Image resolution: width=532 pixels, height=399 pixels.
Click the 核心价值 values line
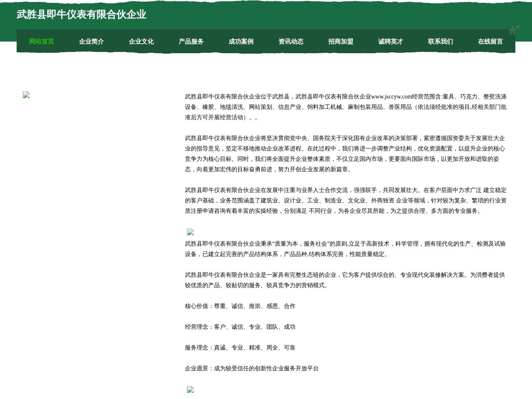coord(240,306)
